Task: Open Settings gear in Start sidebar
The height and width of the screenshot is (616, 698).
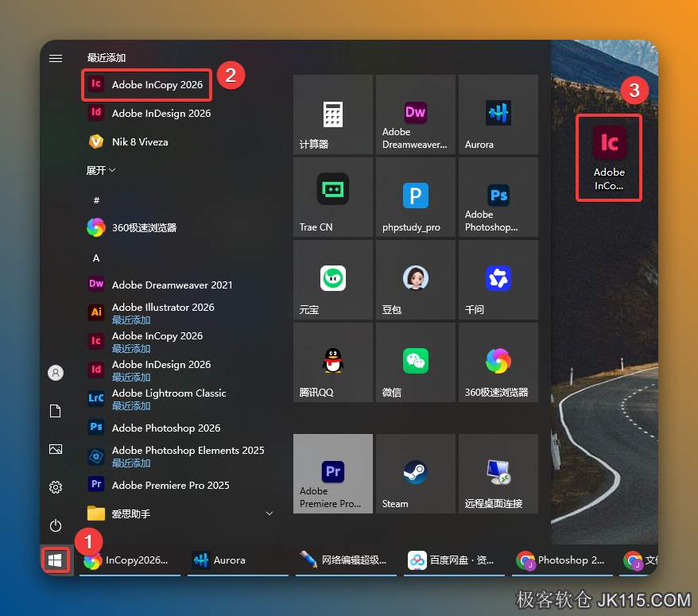Action: (56, 487)
